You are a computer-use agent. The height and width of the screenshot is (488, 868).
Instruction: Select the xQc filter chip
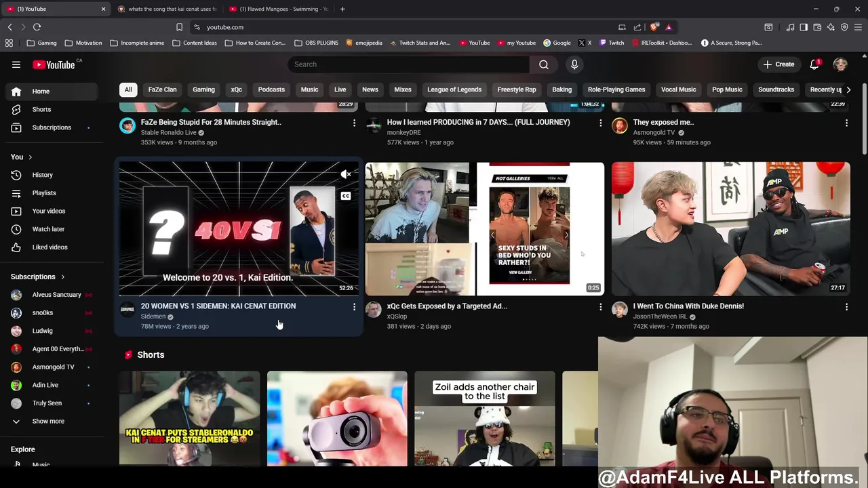point(236,89)
